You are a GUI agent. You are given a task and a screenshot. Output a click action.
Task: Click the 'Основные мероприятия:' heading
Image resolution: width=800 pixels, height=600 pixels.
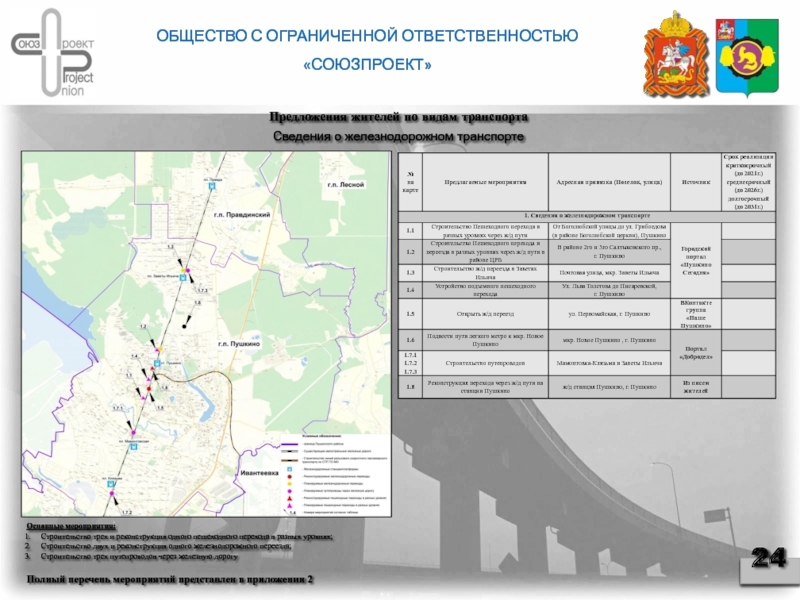(71, 526)
